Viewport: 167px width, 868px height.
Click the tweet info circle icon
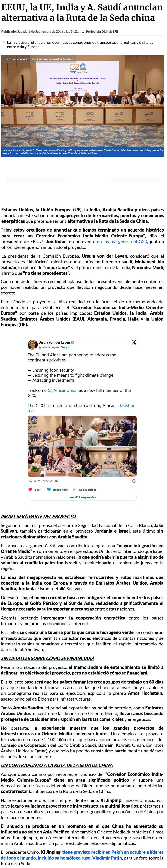[x=134, y=481]
